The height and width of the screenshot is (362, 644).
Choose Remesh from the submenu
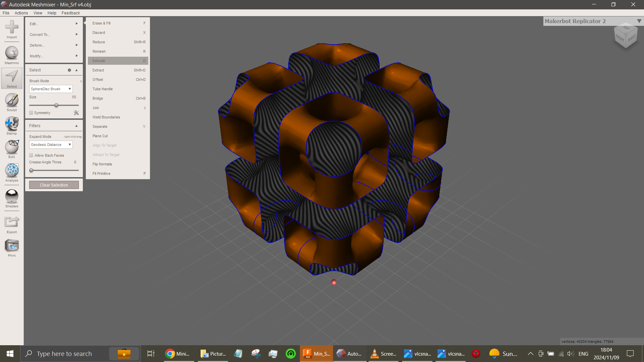pyautogui.click(x=118, y=51)
